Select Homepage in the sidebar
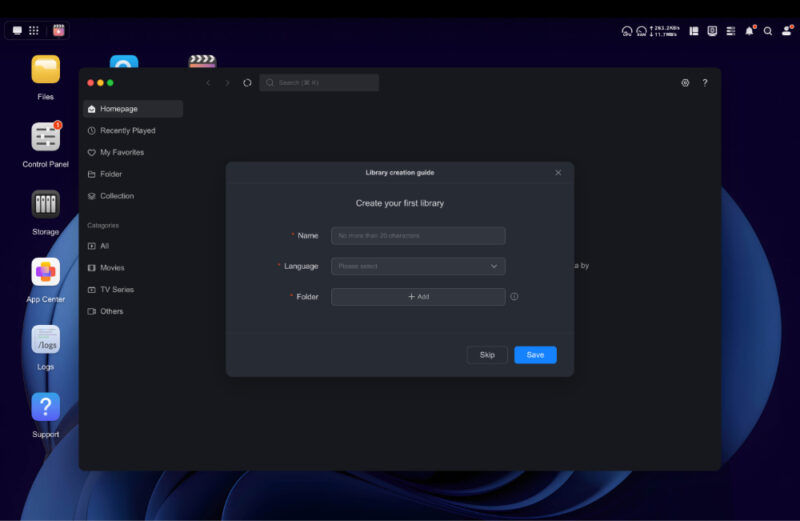The image size is (800, 521). 132,109
